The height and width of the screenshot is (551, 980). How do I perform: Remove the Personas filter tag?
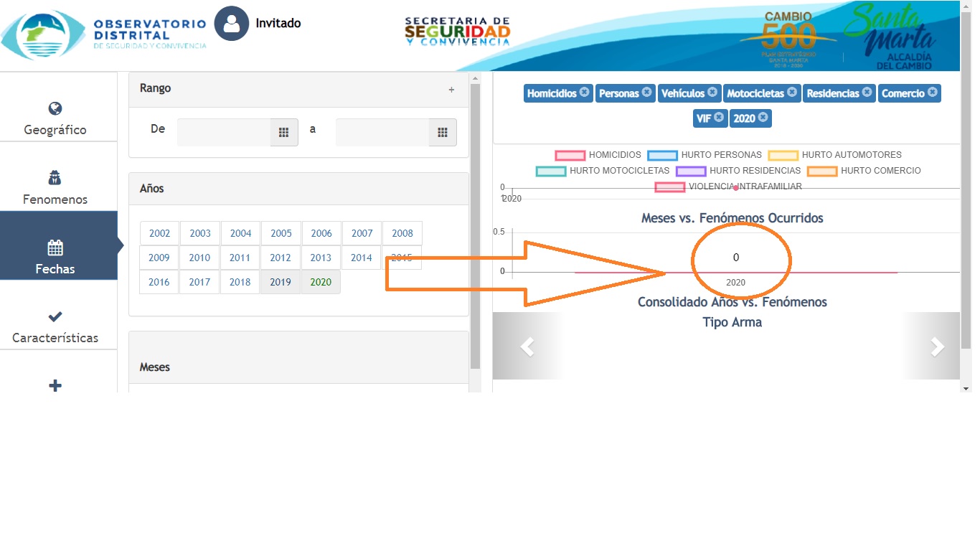tap(646, 93)
